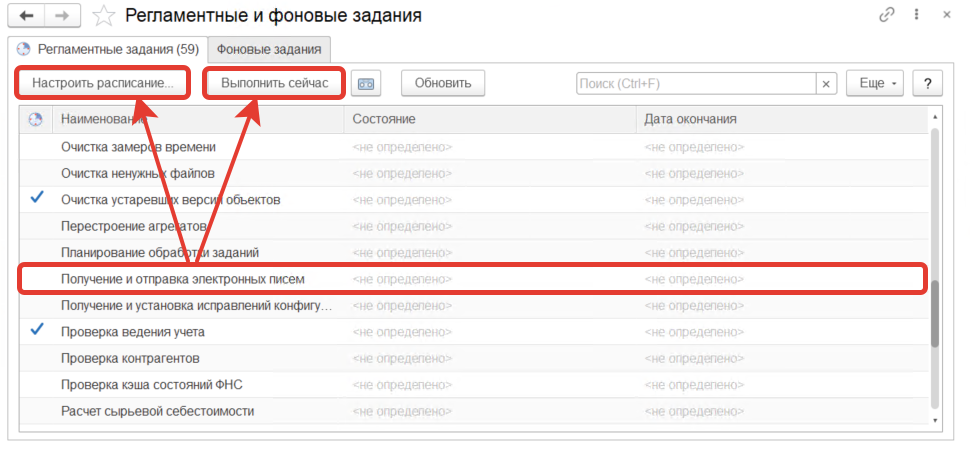
Task: Click the status icon column header
Action: (36, 119)
